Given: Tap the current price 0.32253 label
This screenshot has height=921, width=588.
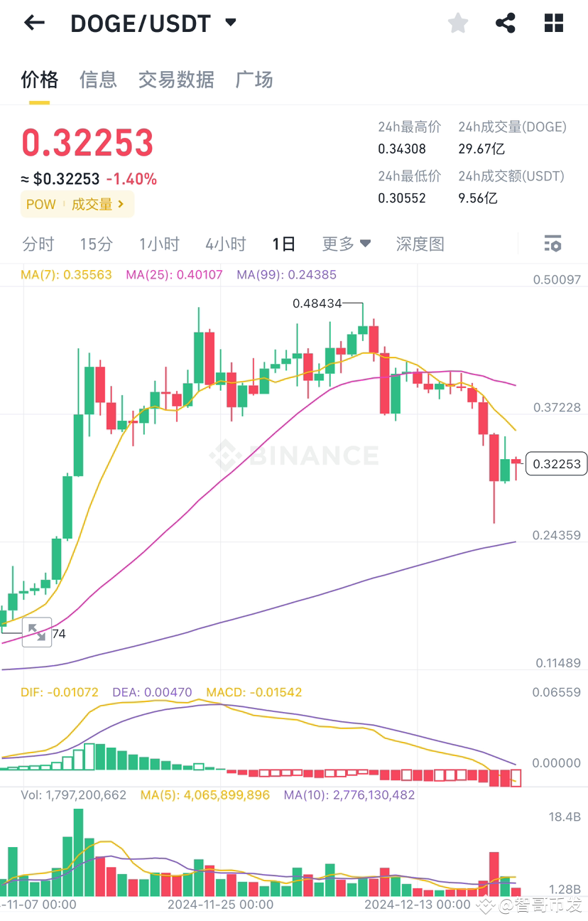Looking at the screenshot, I should pos(556,463).
